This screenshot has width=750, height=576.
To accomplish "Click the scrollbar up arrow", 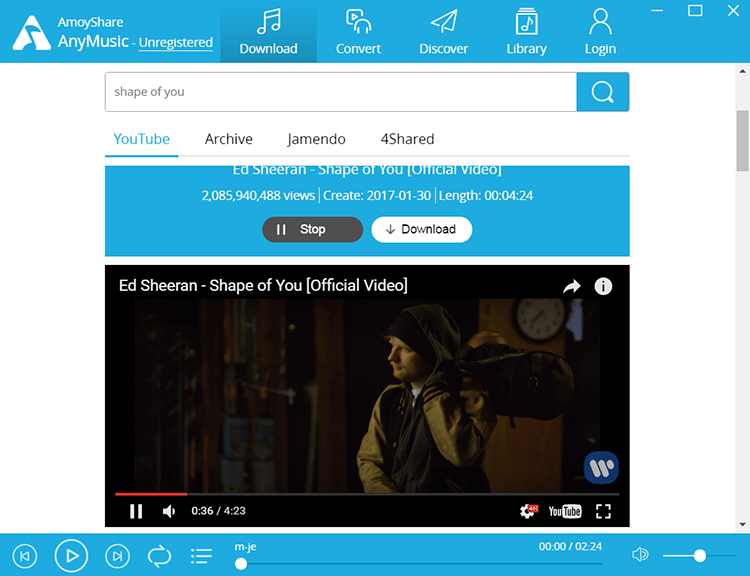I will pyautogui.click(x=742, y=71).
